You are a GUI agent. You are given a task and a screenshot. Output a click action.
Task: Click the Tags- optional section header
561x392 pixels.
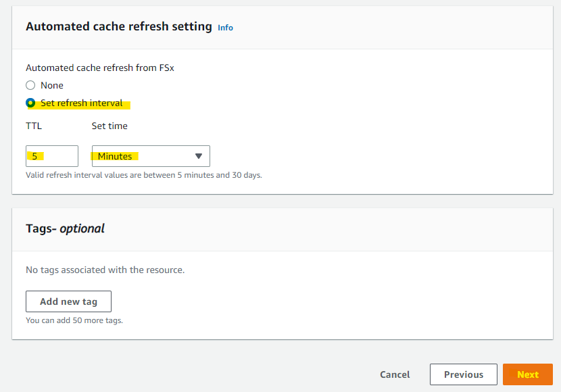click(65, 228)
